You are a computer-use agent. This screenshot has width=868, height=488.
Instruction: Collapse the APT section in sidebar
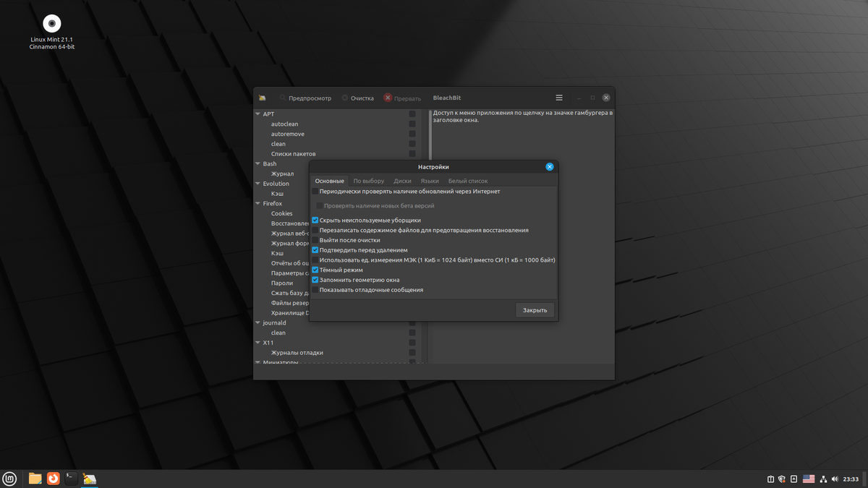pyautogui.click(x=258, y=114)
